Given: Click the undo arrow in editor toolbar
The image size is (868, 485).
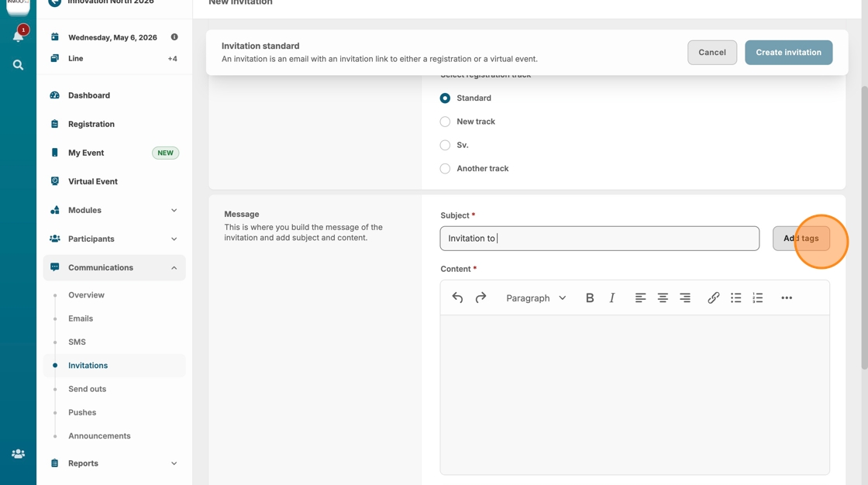Looking at the screenshot, I should 457,298.
